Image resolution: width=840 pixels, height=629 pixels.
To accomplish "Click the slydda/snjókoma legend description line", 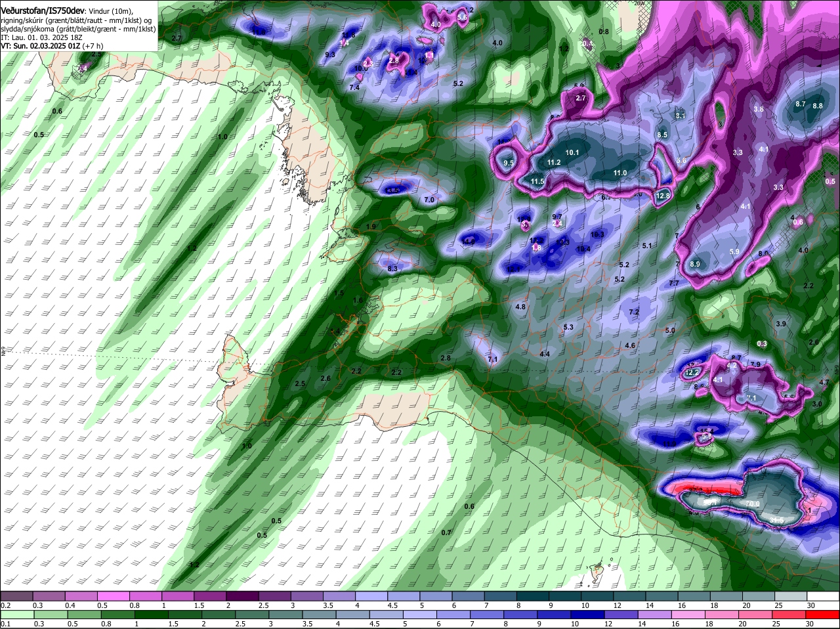I will [77, 30].
